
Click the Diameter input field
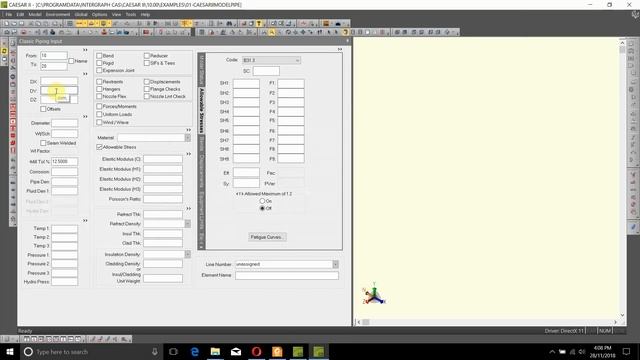pyautogui.click(x=64, y=123)
